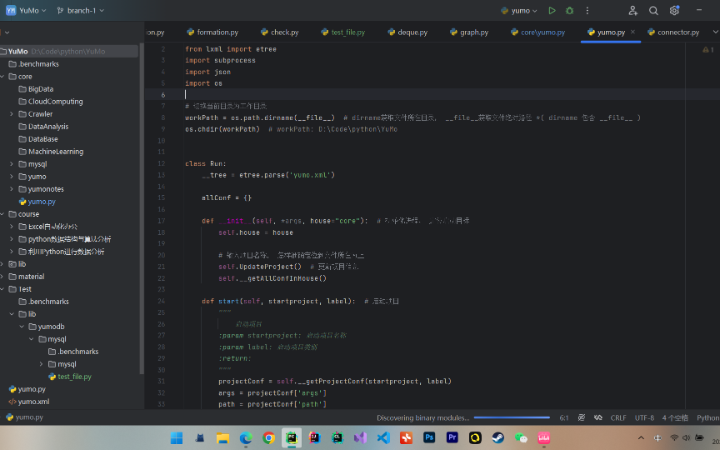Expand the Crawler folder
Image resolution: width=720 pixels, height=450 pixels.
click(11, 114)
